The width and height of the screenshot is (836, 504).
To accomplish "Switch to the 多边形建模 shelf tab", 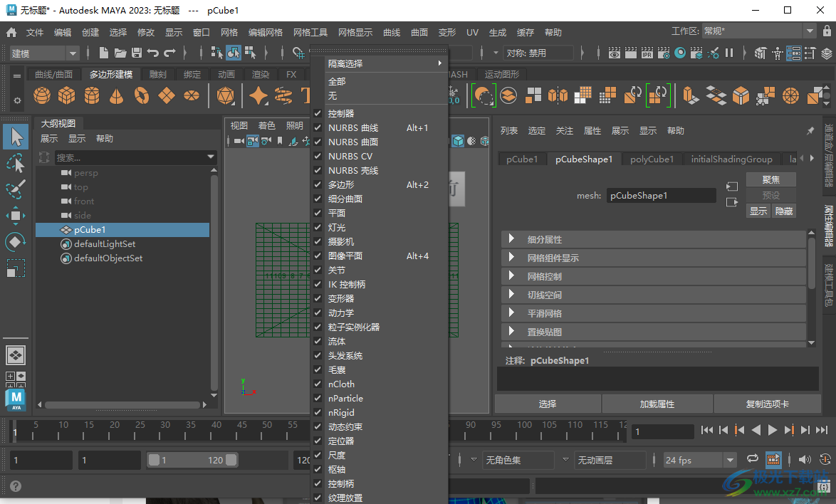I will click(111, 75).
